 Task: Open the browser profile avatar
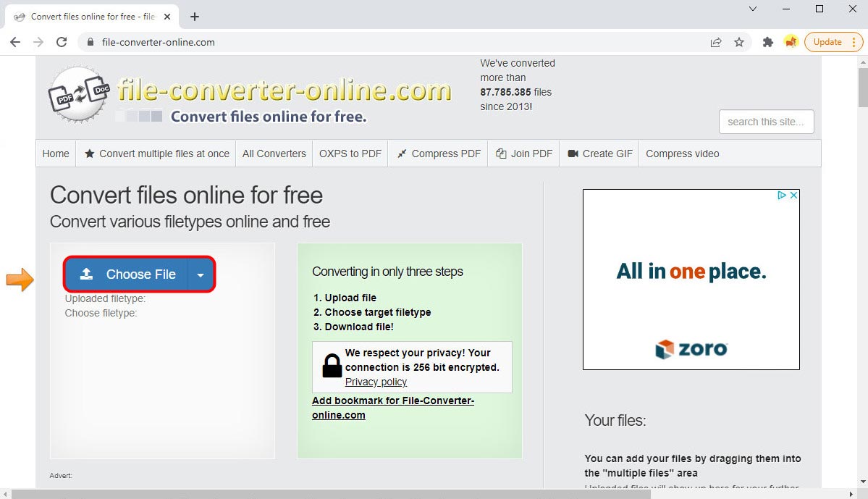791,41
